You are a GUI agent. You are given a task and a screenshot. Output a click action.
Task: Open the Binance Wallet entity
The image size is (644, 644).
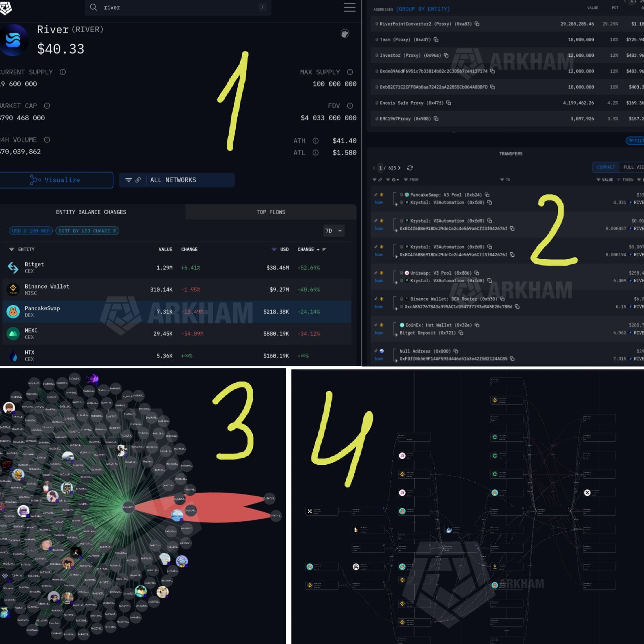point(177,289)
